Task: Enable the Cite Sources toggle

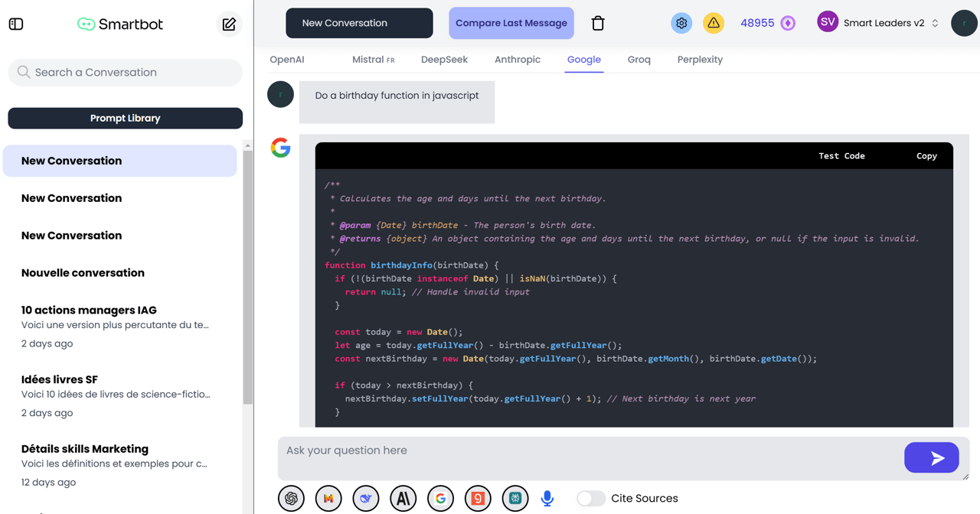Action: [x=591, y=498]
